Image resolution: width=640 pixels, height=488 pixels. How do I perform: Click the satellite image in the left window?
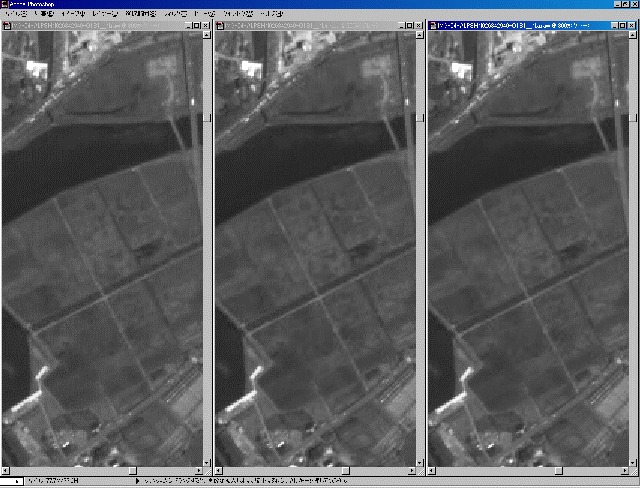click(x=102, y=249)
